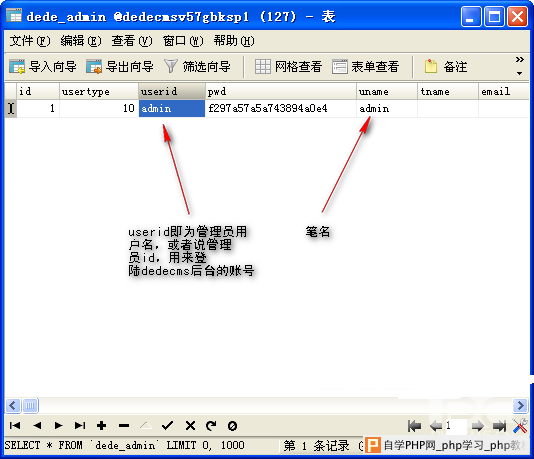Viewport: 534px width, 459px height.
Task: Switch to Form View (表单查看)
Action: pos(365,66)
